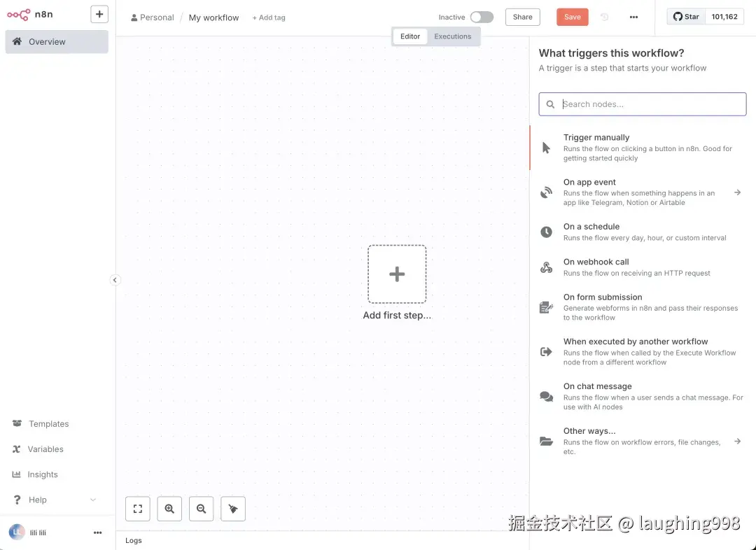Click the zoom out icon on canvas
756x550 pixels.
pyautogui.click(x=201, y=509)
